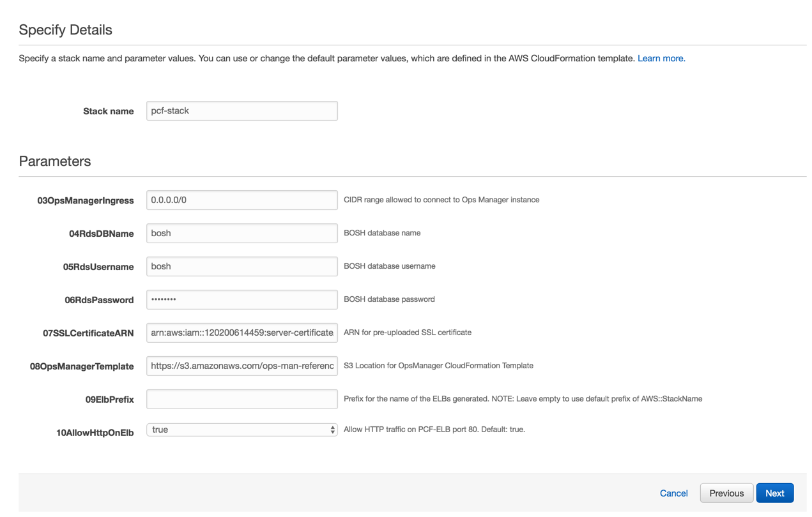Cancel the stack creation
This screenshot has width=812, height=517.
(673, 493)
